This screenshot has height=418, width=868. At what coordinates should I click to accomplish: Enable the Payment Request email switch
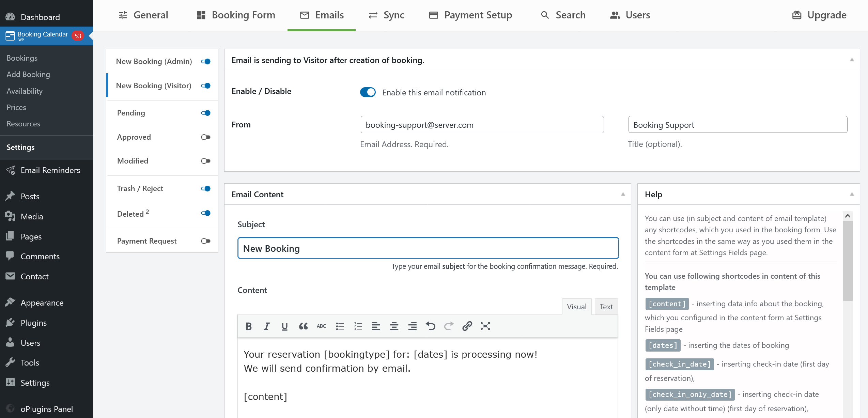pos(206,241)
